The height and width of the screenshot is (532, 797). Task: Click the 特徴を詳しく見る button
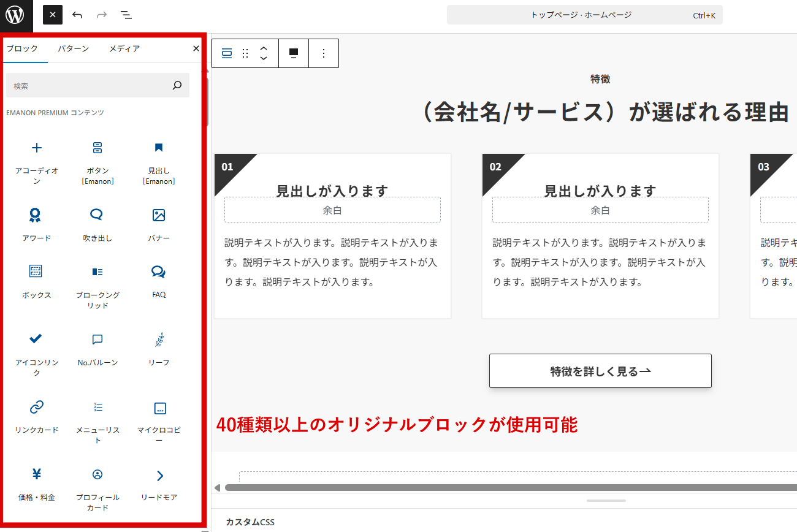[x=600, y=371]
